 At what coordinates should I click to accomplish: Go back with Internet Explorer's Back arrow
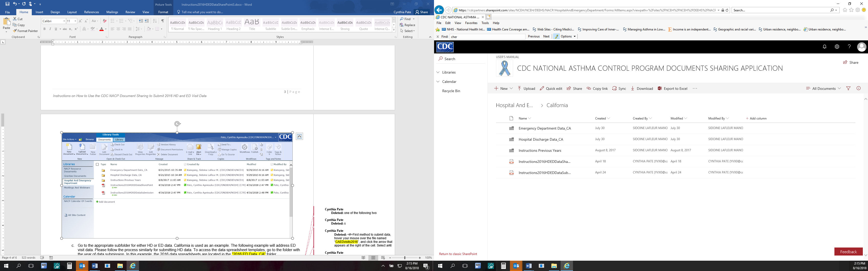[x=439, y=10]
